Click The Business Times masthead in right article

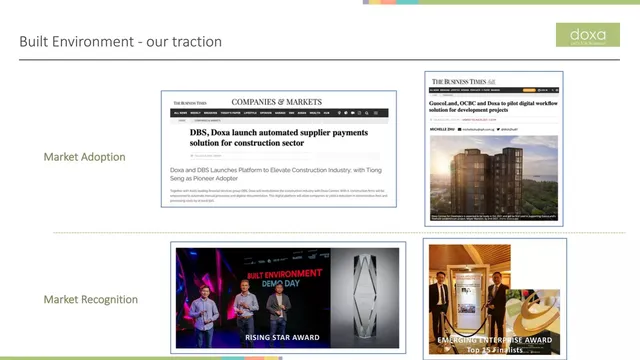[463, 82]
